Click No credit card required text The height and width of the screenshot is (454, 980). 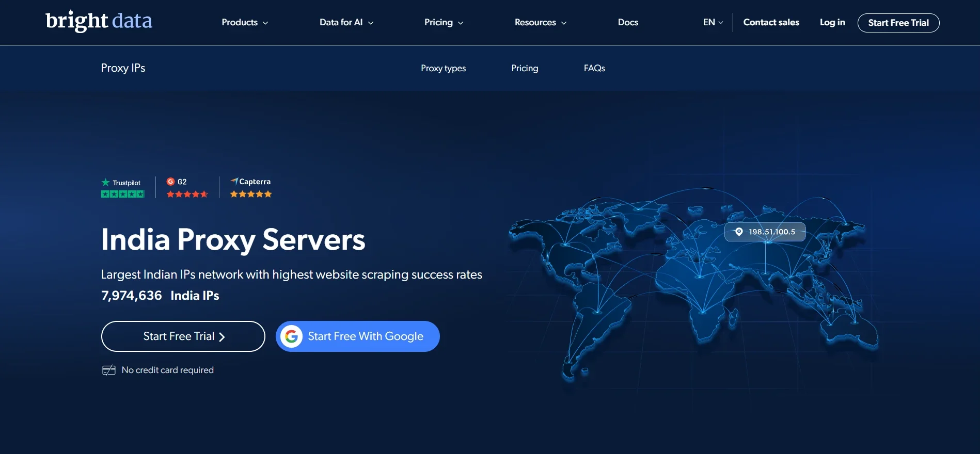tap(167, 370)
